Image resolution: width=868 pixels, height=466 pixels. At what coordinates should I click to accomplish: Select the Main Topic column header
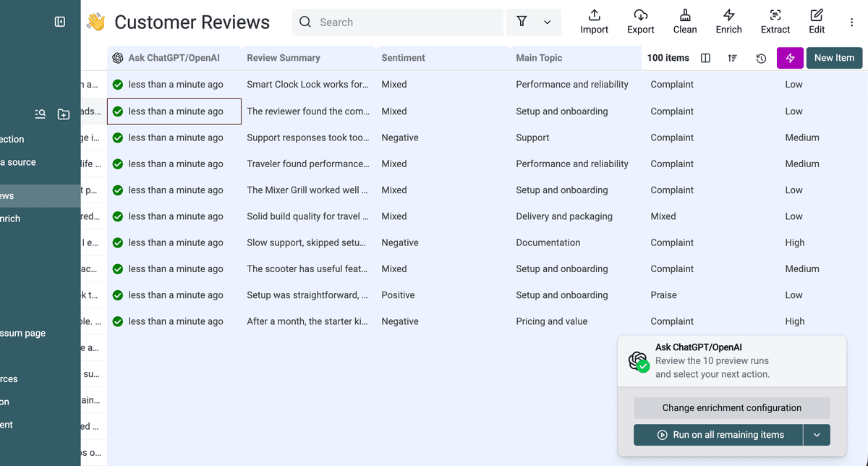click(x=576, y=58)
